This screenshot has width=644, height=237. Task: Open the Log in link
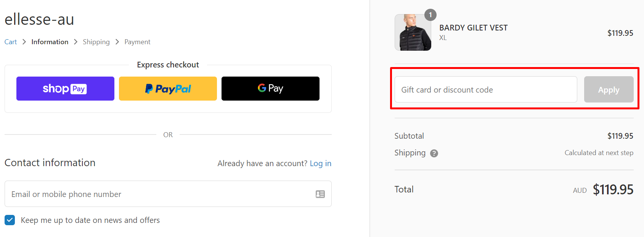click(x=320, y=163)
